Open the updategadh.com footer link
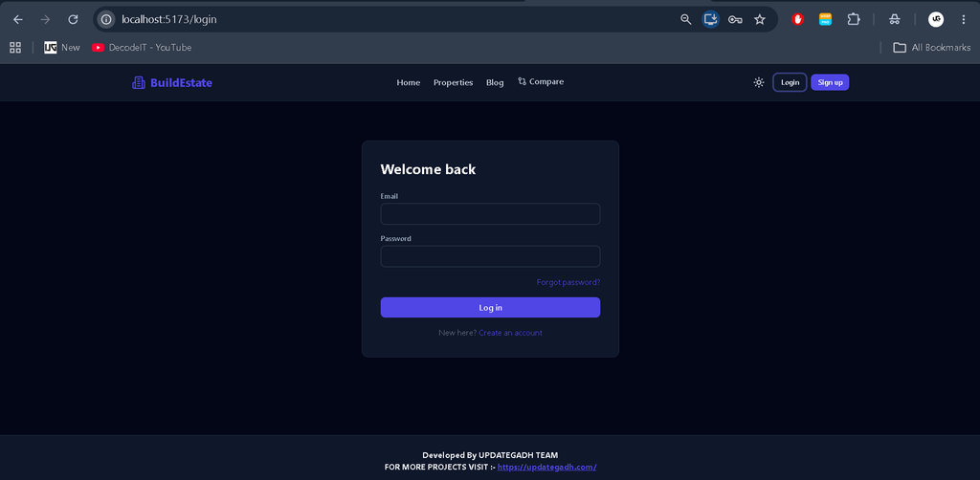980x480 pixels. [x=546, y=467]
